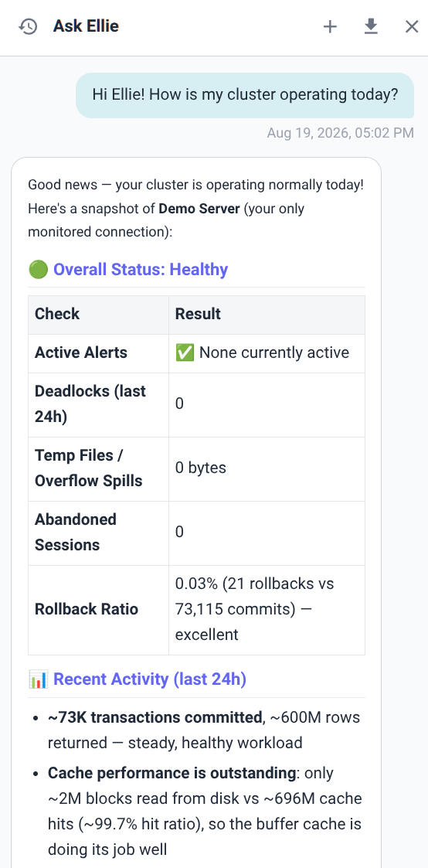Select the user message about cluster operation
428x868 pixels.
pyautogui.click(x=245, y=94)
